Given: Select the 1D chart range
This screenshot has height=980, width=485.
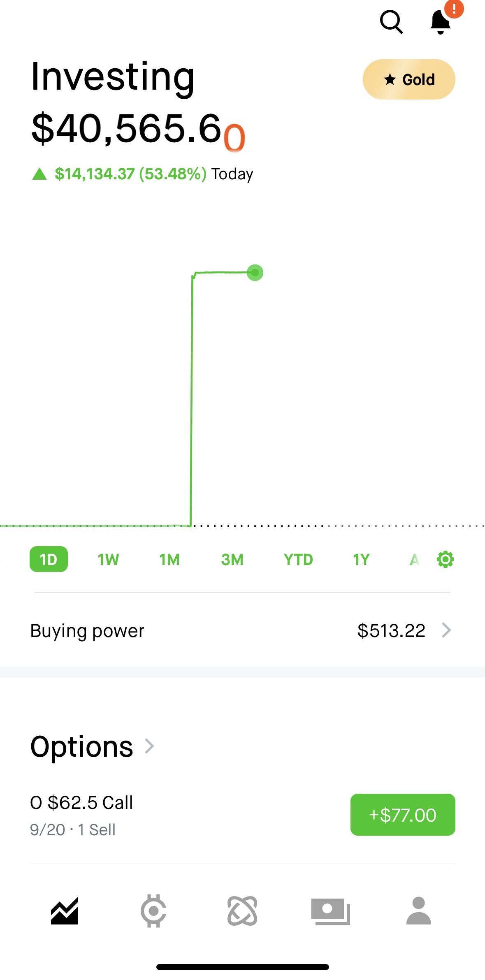Looking at the screenshot, I should tap(49, 559).
